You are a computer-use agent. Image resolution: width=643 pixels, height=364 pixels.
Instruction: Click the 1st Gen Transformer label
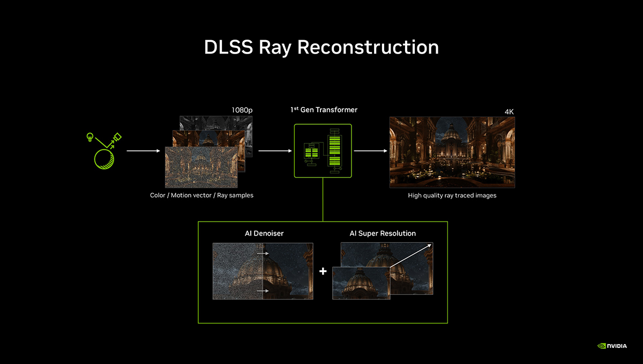click(324, 110)
